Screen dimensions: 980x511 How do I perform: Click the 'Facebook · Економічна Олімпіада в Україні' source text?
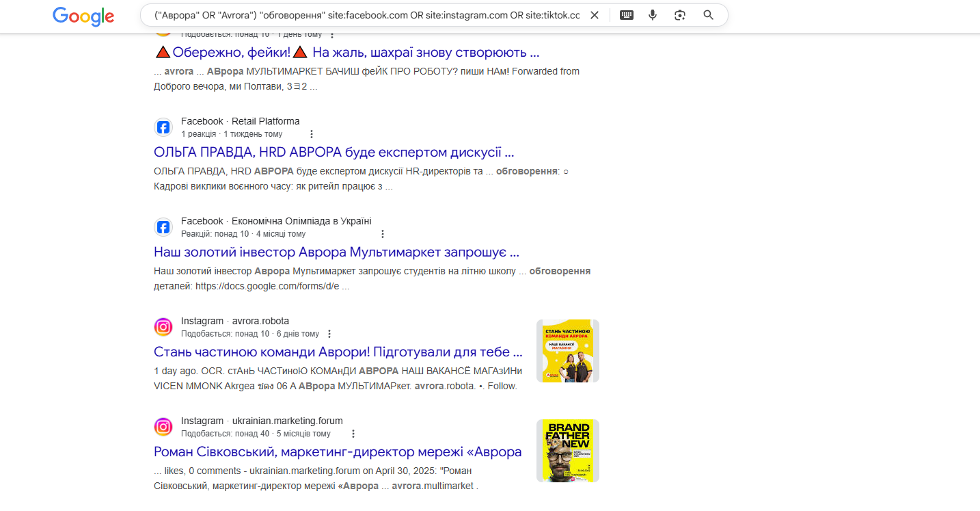pos(276,221)
